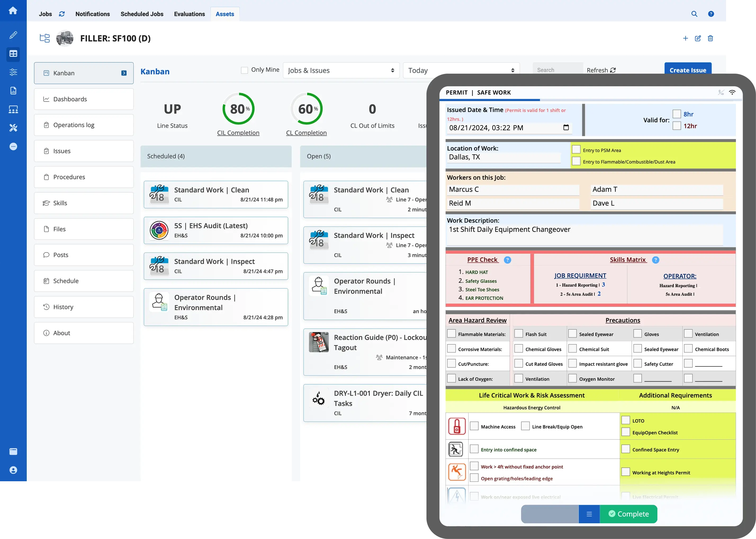Click the permit progress bar

(x=591, y=100)
